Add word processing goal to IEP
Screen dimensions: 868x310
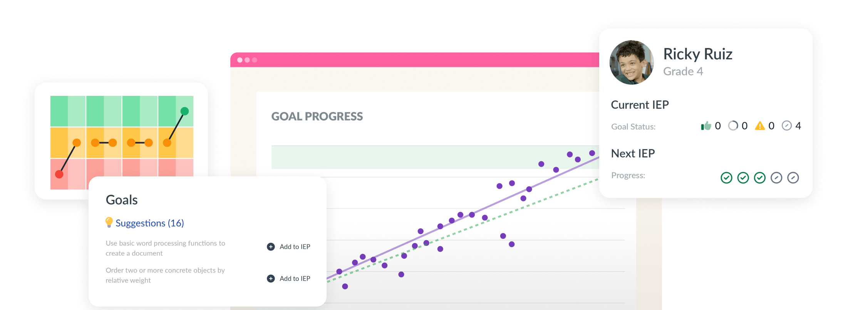click(295, 247)
